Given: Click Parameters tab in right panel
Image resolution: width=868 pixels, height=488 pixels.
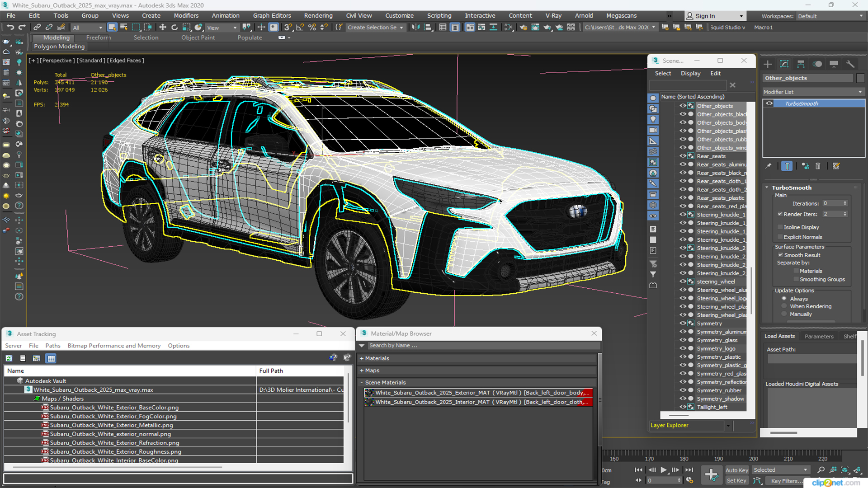Looking at the screenshot, I should [x=819, y=336].
